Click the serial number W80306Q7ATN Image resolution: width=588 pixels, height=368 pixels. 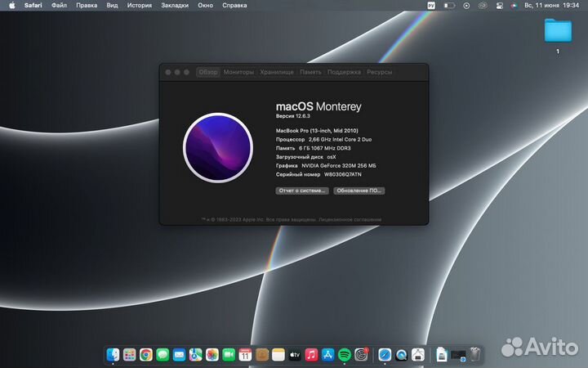point(343,174)
